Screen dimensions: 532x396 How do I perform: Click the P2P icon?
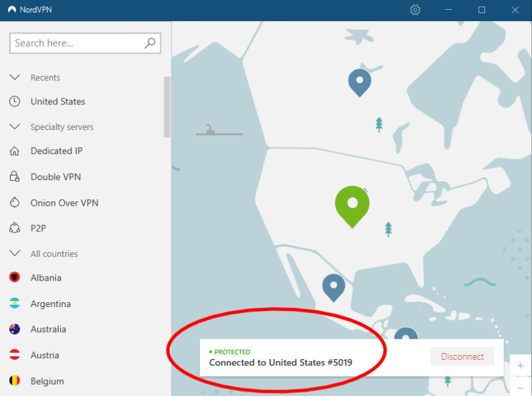pos(15,228)
